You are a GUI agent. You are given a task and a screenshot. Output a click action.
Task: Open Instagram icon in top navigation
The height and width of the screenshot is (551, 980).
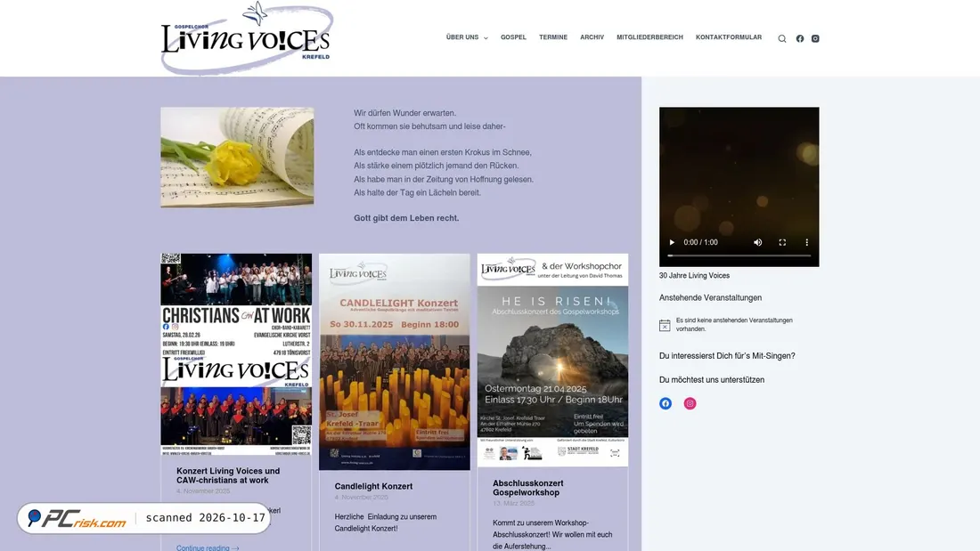point(815,39)
